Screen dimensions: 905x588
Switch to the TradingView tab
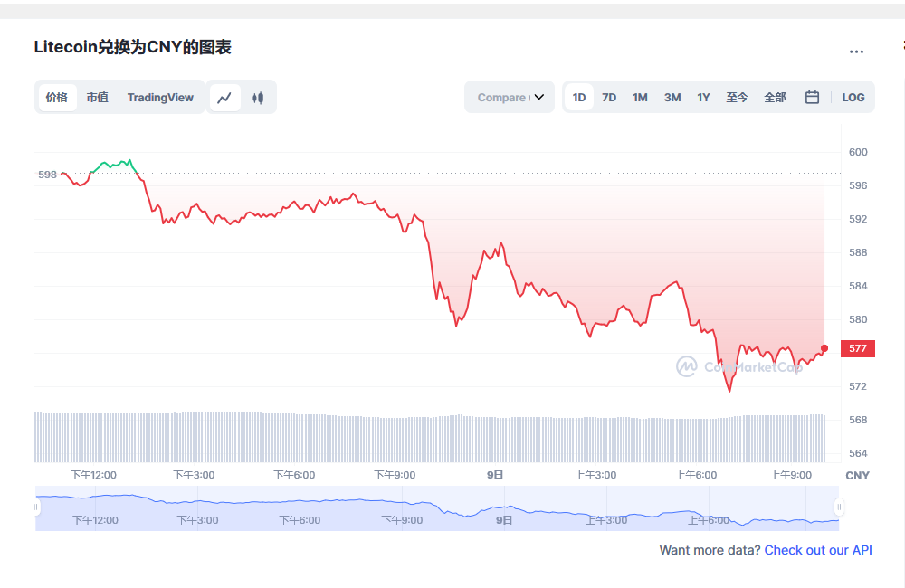pyautogui.click(x=160, y=97)
